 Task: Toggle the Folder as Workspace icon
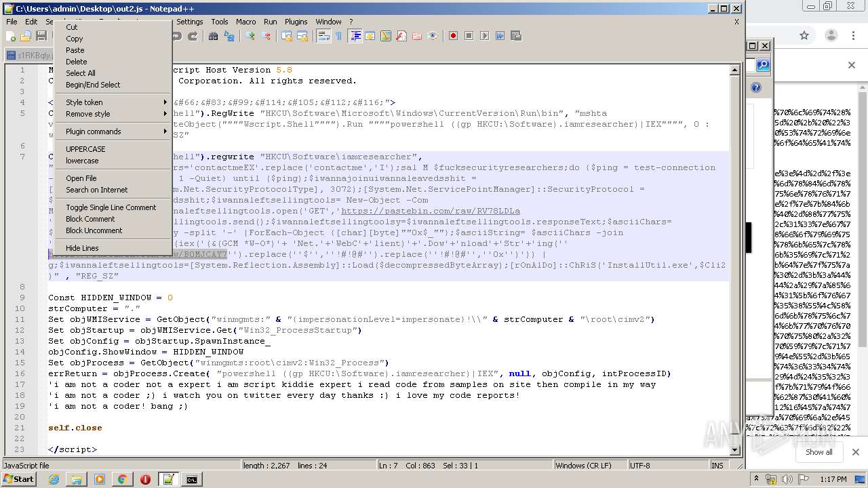[417, 36]
